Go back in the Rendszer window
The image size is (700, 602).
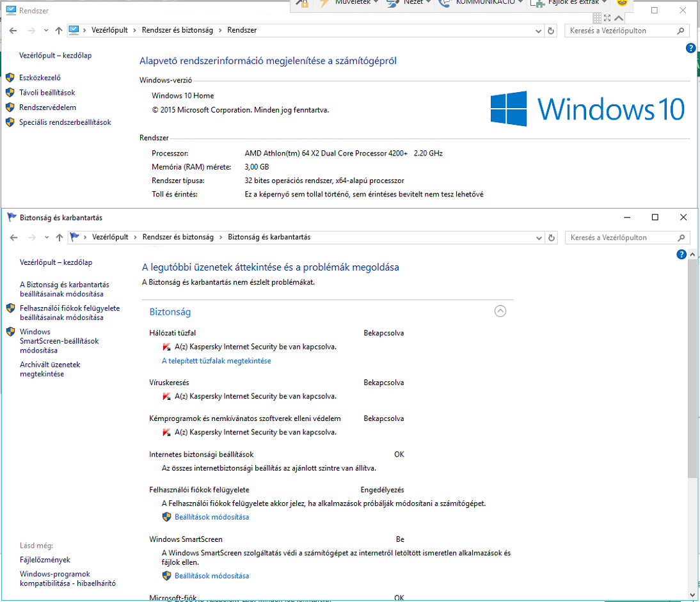[x=13, y=30]
